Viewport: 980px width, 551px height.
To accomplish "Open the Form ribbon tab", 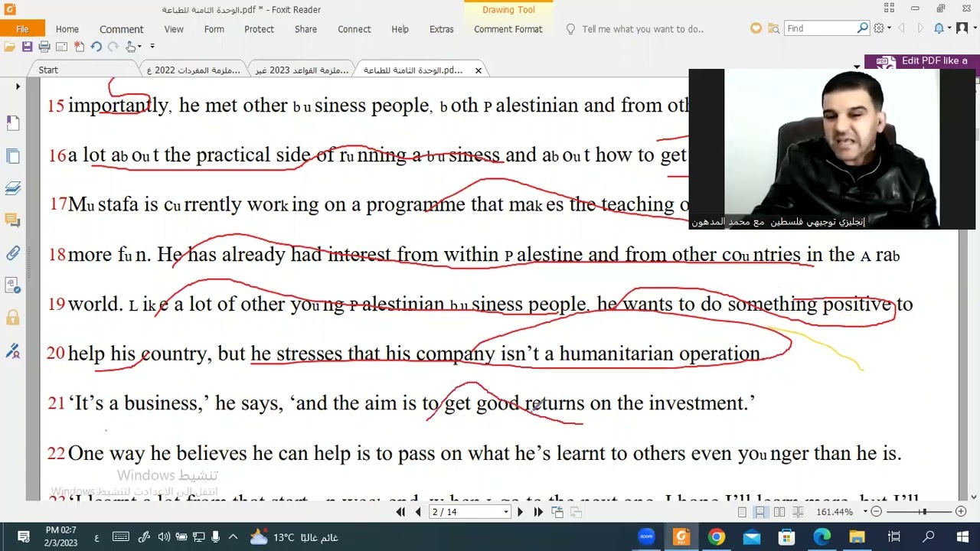I will pos(214,29).
